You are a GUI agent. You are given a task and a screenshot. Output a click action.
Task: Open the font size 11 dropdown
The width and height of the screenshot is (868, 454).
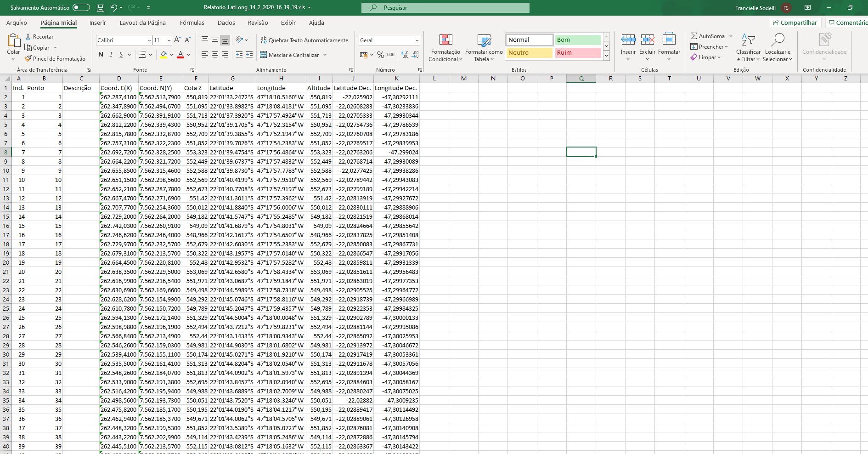point(169,40)
